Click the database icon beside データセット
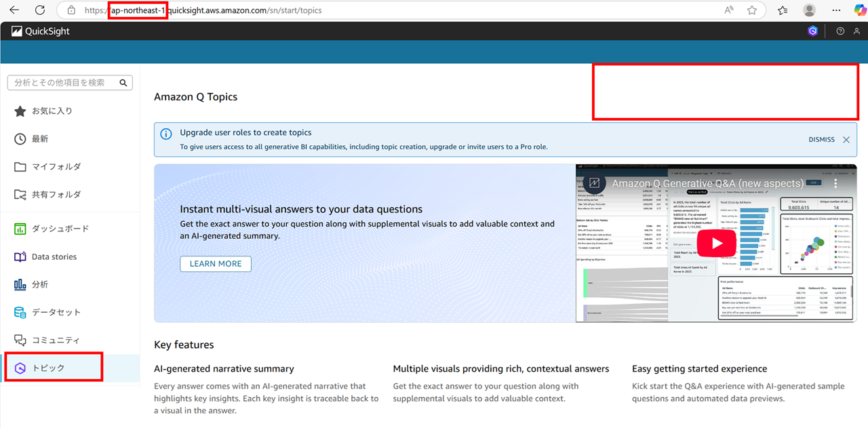 [x=20, y=313]
